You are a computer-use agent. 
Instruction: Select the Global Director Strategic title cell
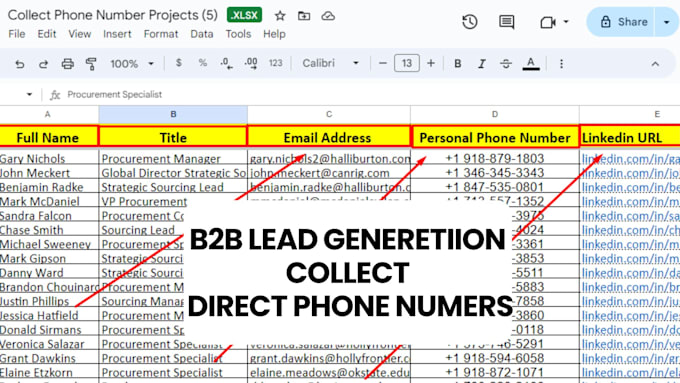[x=173, y=173]
